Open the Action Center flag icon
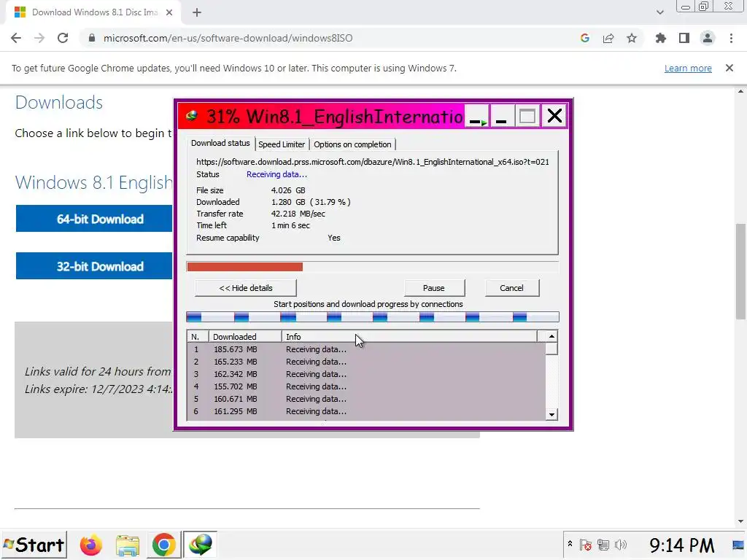The height and width of the screenshot is (560, 747). (586, 545)
